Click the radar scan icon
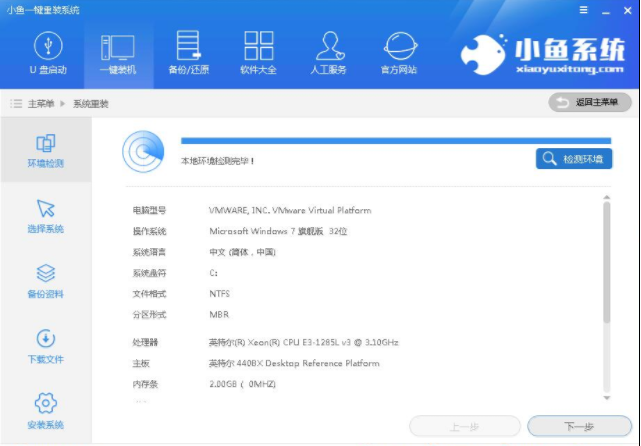Screen dimensions: 641x446 (143, 152)
